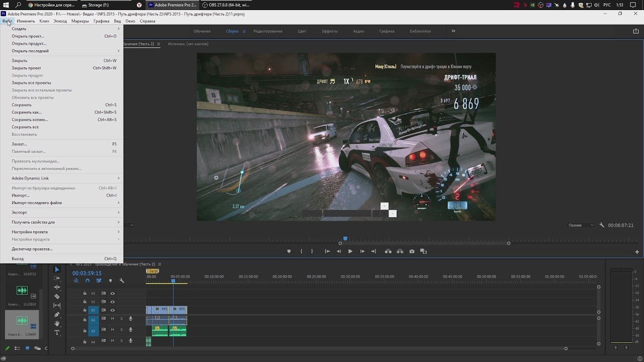
Task: Toggle lock on track V3
Action: click(x=85, y=293)
